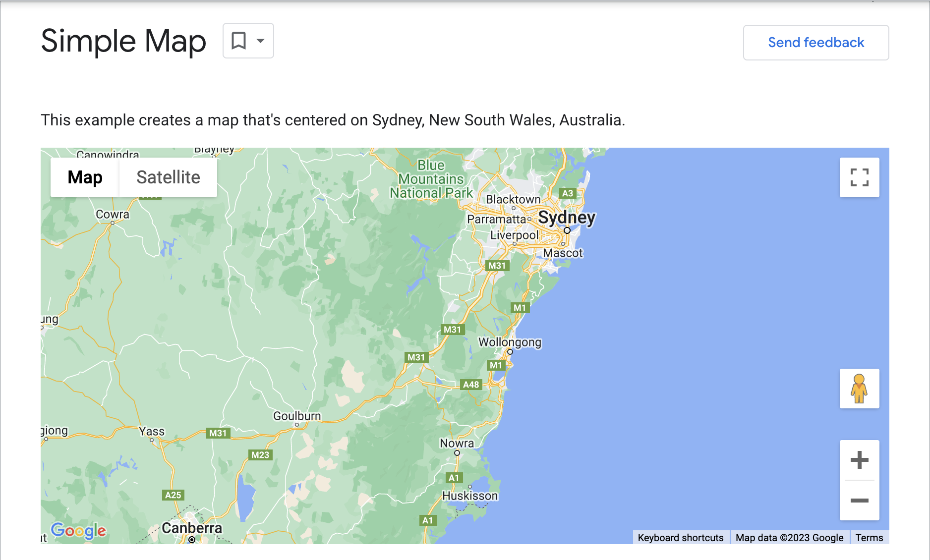Select the Street View pegman icon
The image size is (930, 560).
859,389
